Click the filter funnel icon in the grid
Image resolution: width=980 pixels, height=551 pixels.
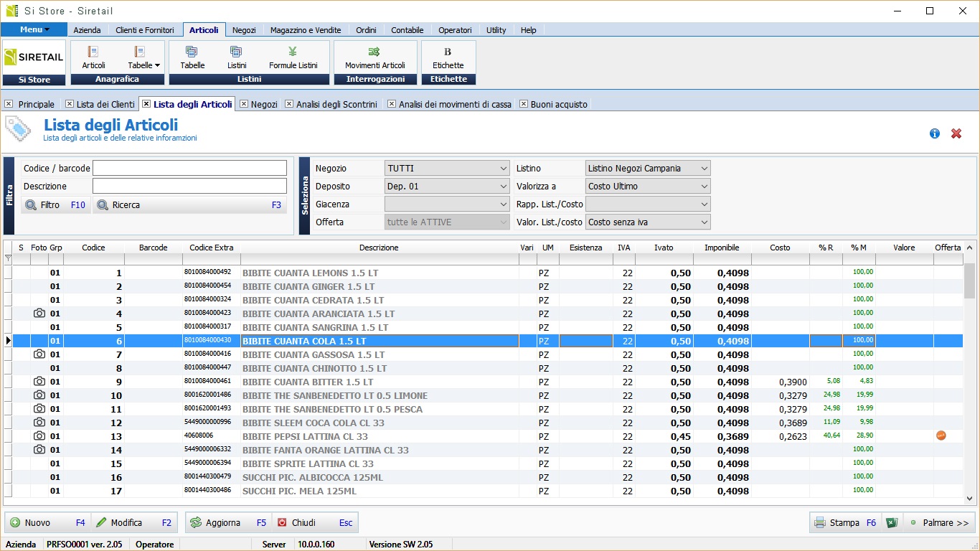point(9,258)
